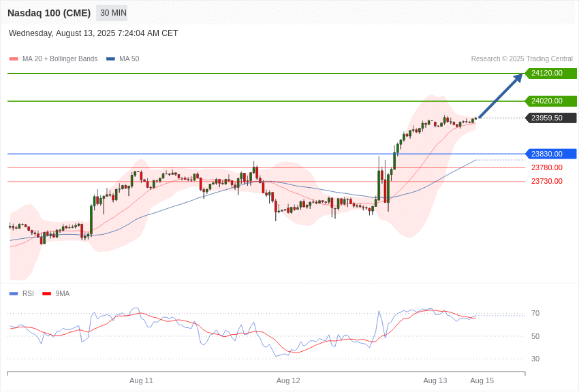Click the 23730.00 support price label
579x392 pixels.
[547, 182]
